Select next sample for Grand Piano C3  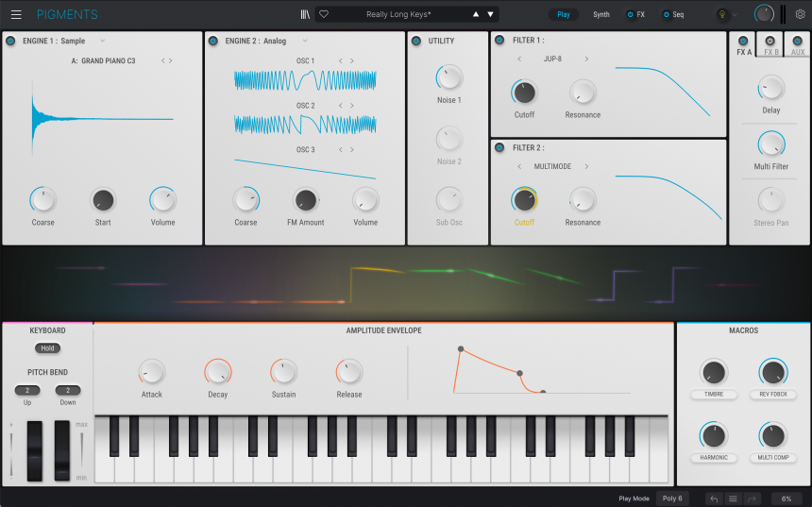coord(170,60)
